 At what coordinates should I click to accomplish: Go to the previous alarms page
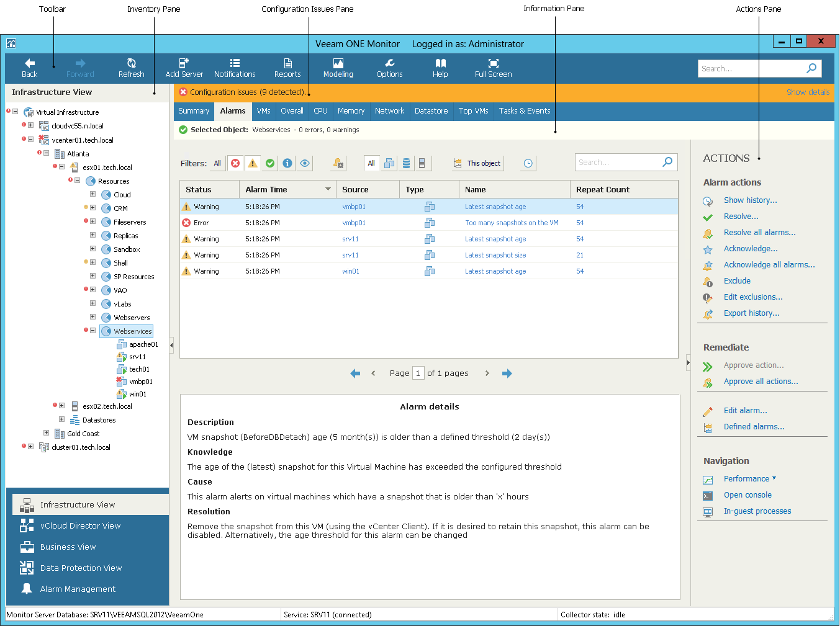(x=373, y=373)
